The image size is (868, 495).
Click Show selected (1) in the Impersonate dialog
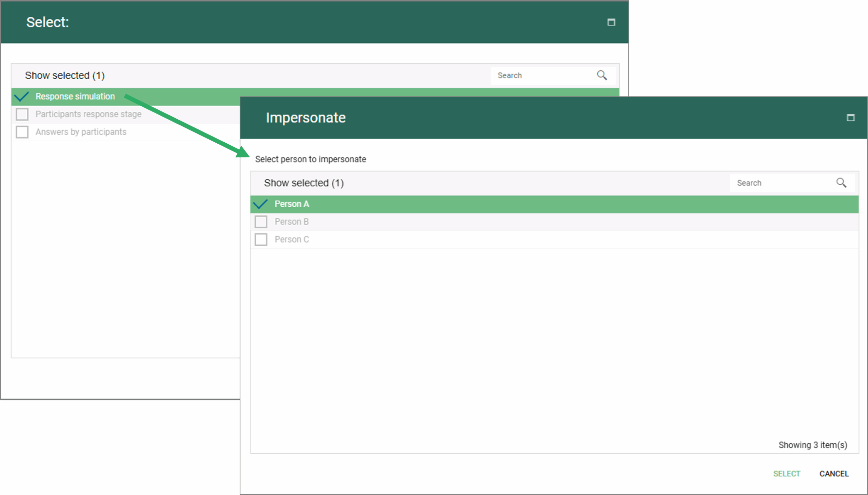click(304, 183)
